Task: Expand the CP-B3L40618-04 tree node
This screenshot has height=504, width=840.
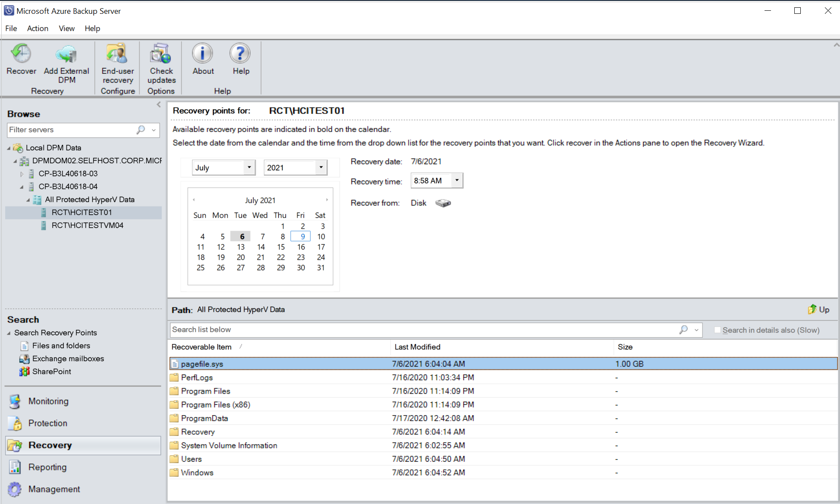Action: tap(20, 187)
